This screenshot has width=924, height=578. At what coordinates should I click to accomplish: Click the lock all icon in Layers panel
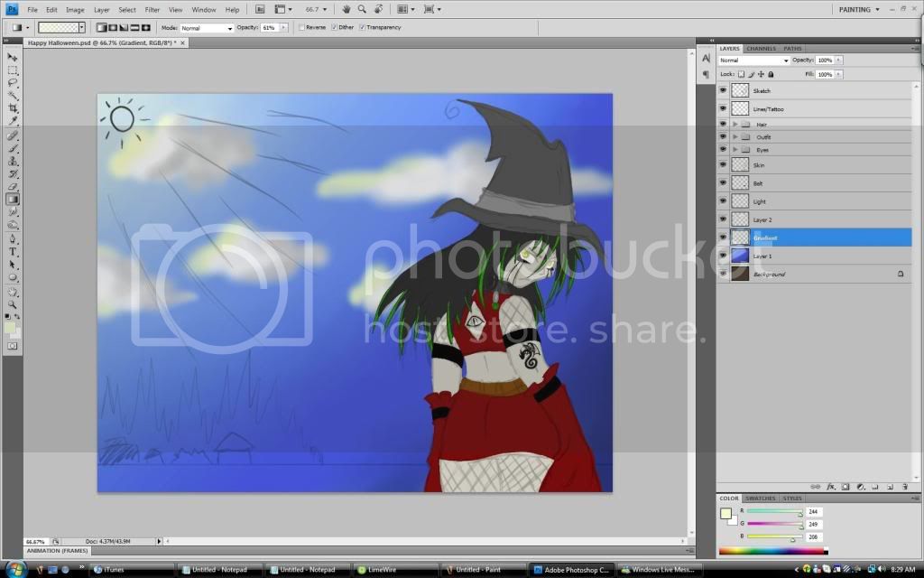tap(771, 74)
